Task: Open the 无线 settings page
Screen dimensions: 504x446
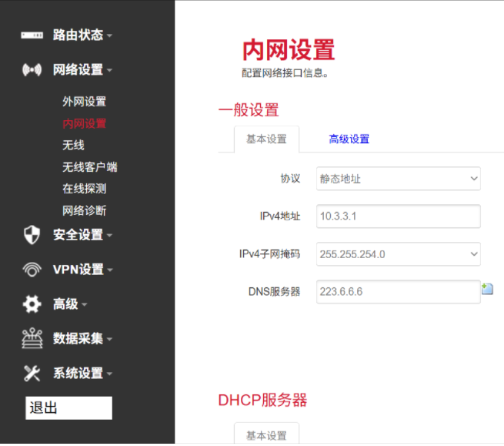Action: tap(73, 145)
